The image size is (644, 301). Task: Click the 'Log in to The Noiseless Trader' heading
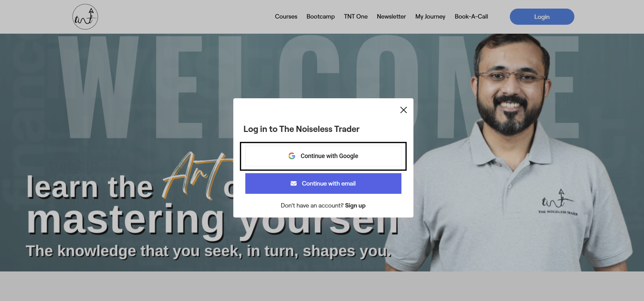(301, 129)
